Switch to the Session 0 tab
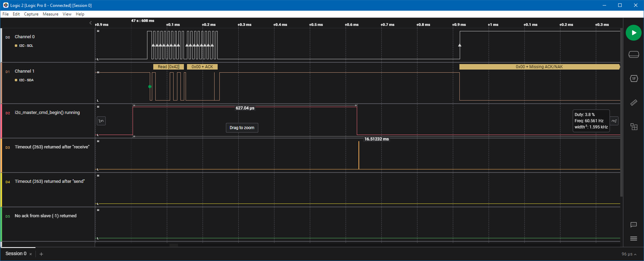This screenshot has width=644, height=261. click(16, 254)
